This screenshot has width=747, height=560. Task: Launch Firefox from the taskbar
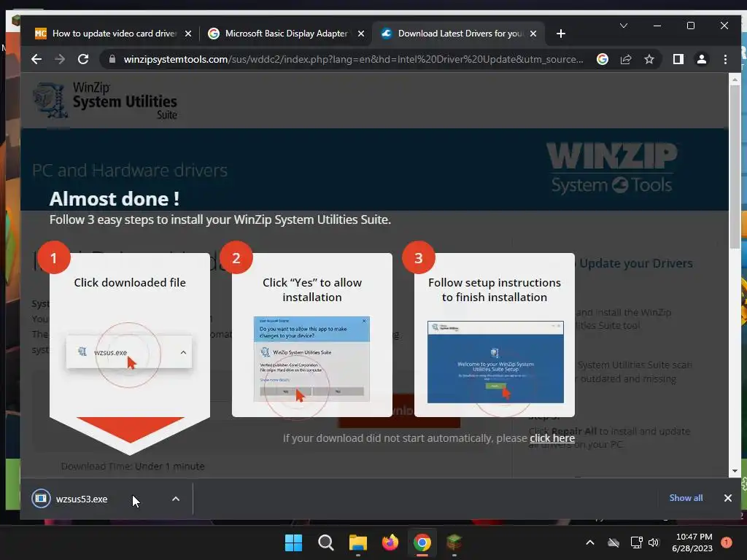tap(390, 542)
